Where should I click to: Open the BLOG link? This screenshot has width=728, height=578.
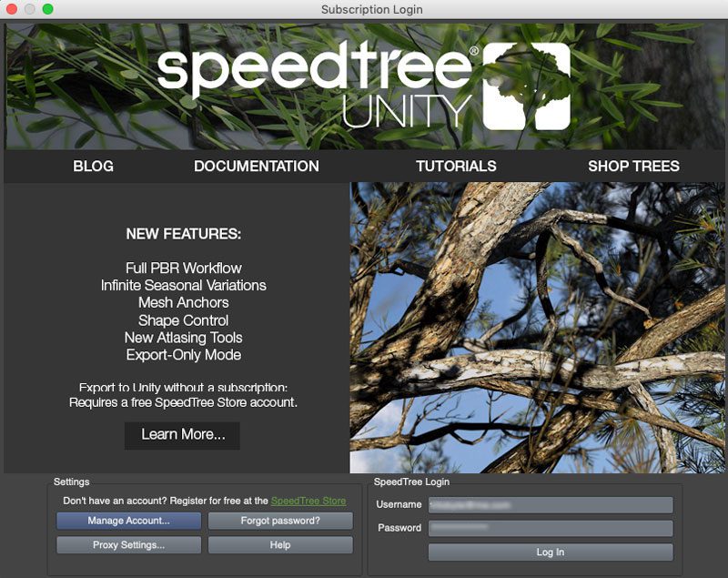(93, 167)
